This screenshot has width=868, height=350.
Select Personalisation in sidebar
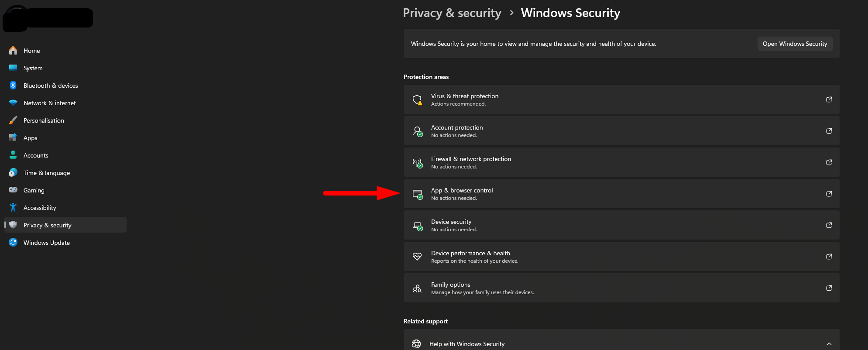pos(65,120)
